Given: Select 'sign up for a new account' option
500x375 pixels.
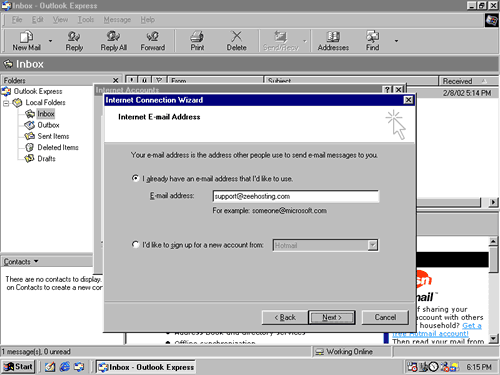Looking at the screenshot, I should point(135,245).
